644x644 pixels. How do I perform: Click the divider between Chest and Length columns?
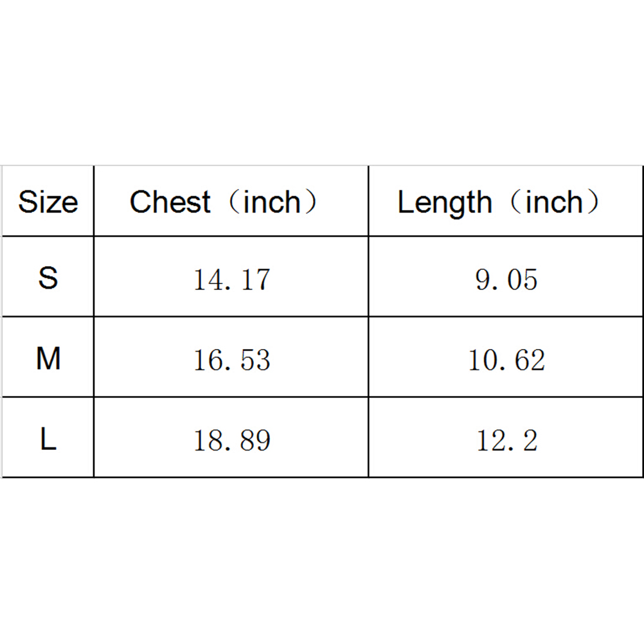point(368,321)
